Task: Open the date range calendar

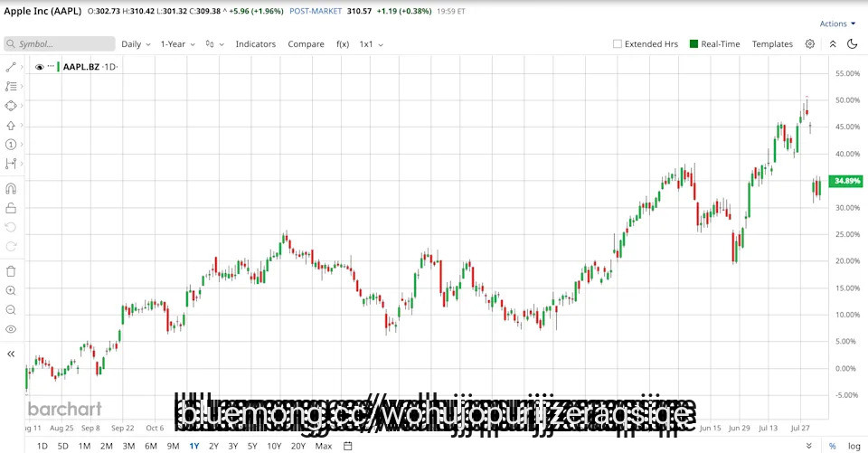Action: 347,446
